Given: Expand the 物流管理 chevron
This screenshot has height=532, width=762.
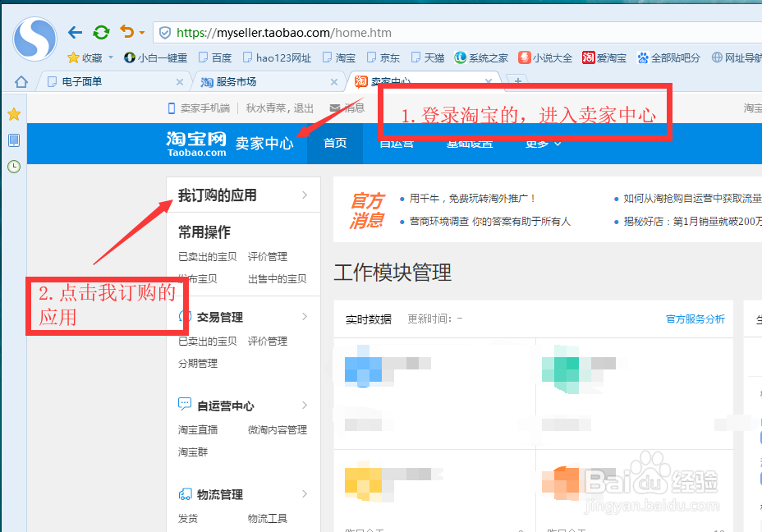Looking at the screenshot, I should 305,494.
